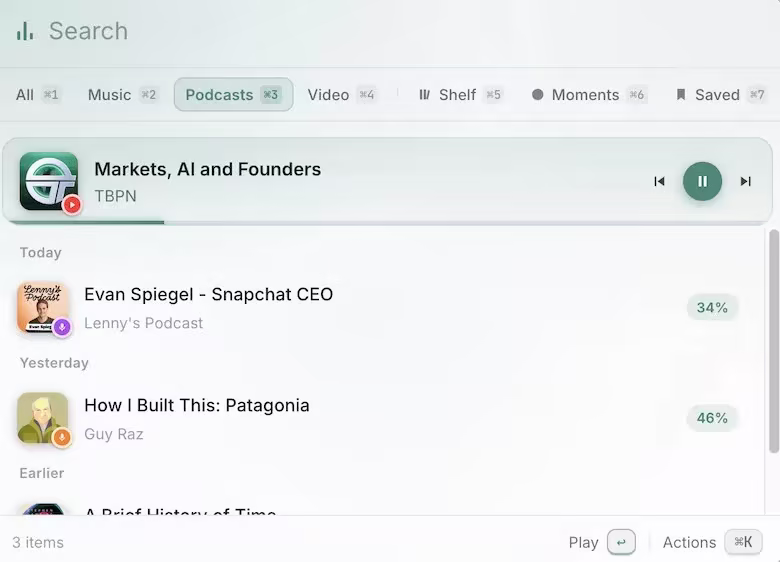Open the Moments tab
This screenshot has width=780, height=562.
[589, 94]
